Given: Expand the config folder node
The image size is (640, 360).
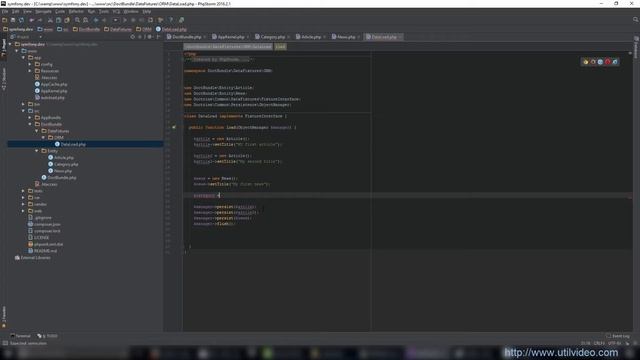Looking at the screenshot, I should tap(30, 64).
